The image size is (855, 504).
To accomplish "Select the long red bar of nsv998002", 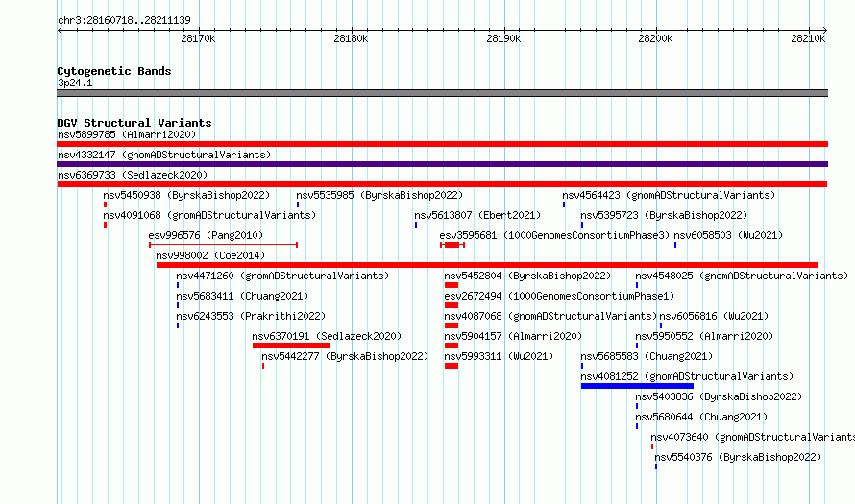I will pyautogui.click(x=487, y=265).
